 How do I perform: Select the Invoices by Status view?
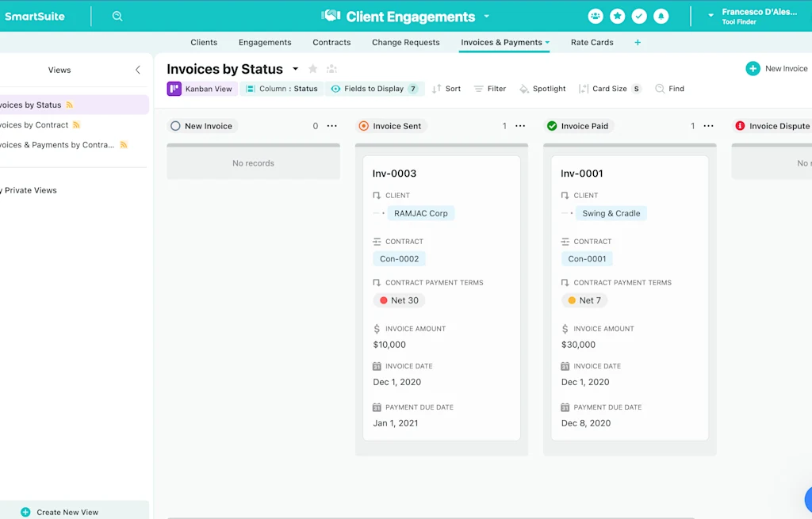click(x=74, y=105)
